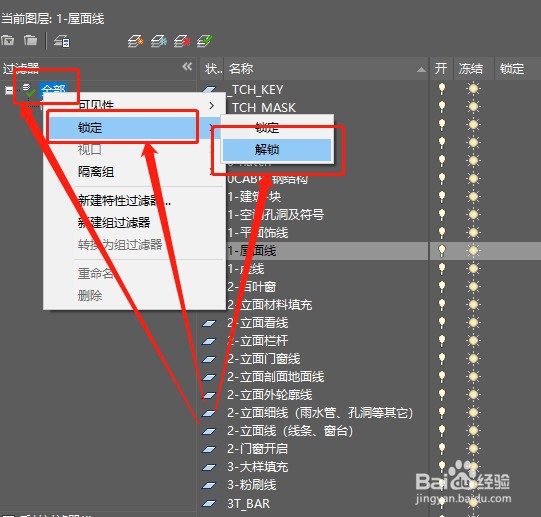The width and height of the screenshot is (541, 517).
Task: Click the 开 column header
Action: [441, 69]
